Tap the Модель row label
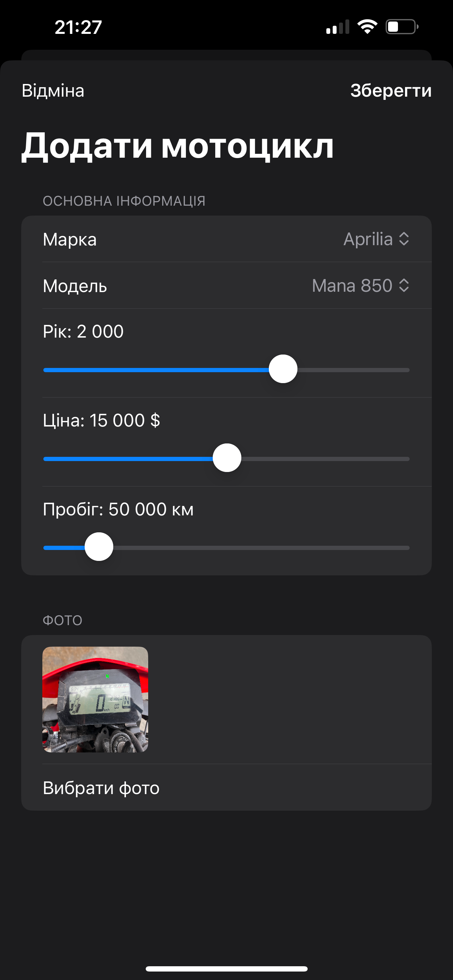453x980 pixels. (x=75, y=286)
